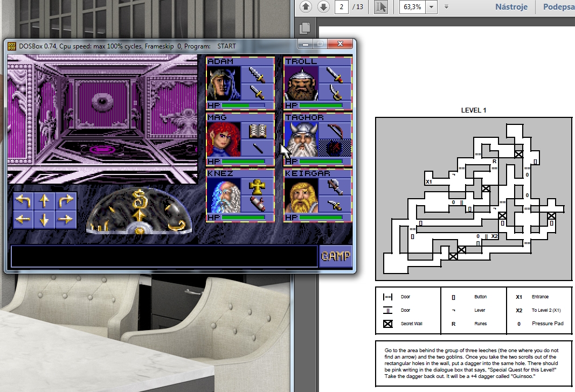Open the page thumbnails panel in the PDF viewer
Viewport: 575px width, 392px height.
tap(304, 28)
